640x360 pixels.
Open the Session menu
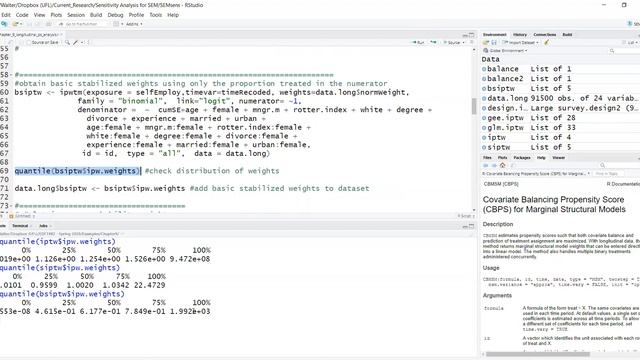tap(76, 15)
